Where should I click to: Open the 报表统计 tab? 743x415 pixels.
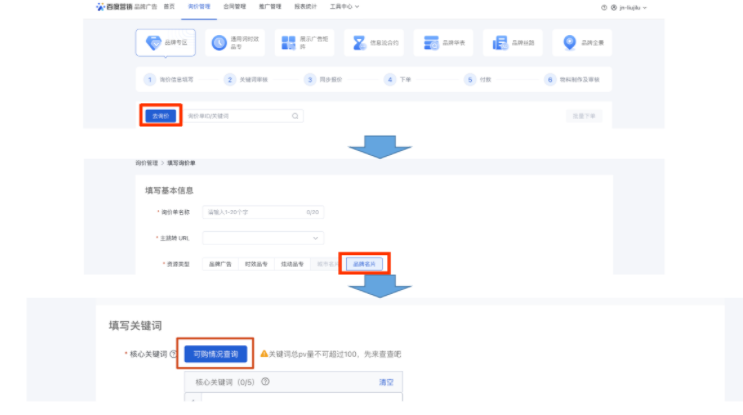coord(306,7)
